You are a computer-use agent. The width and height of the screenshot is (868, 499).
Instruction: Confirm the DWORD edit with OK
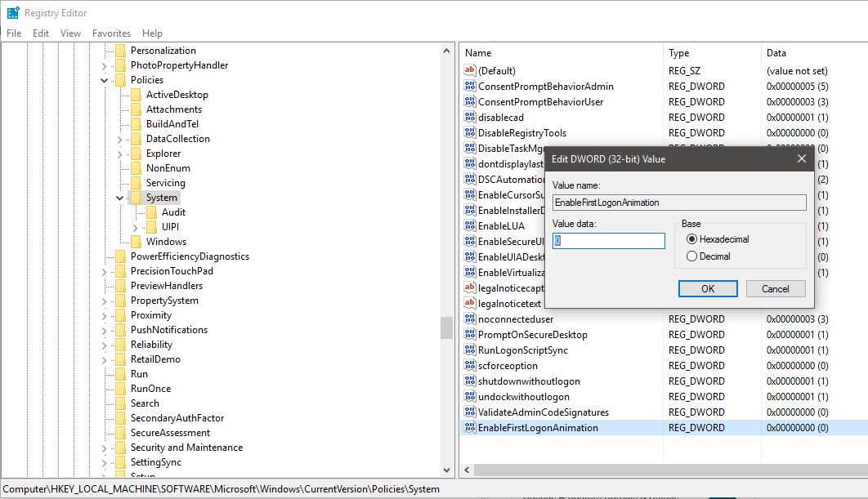[x=708, y=288]
